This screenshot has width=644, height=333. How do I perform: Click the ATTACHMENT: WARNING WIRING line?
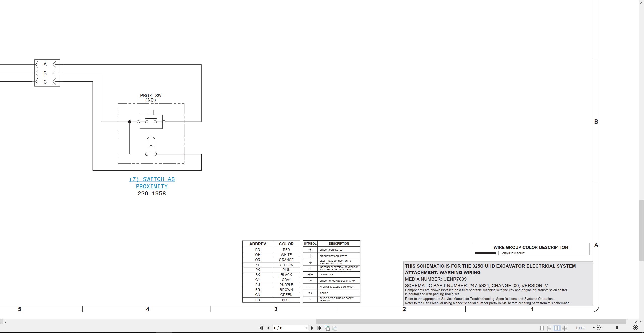tap(443, 272)
